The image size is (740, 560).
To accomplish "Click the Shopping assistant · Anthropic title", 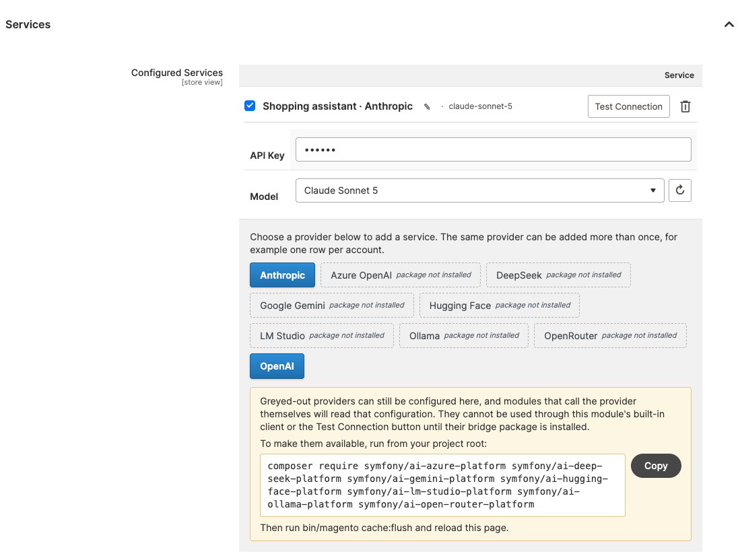I will pyautogui.click(x=337, y=106).
